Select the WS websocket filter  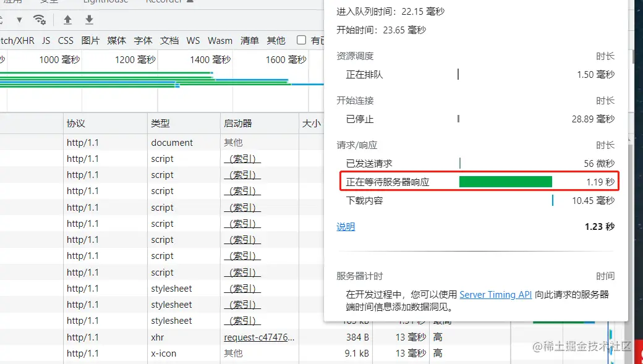tap(193, 40)
